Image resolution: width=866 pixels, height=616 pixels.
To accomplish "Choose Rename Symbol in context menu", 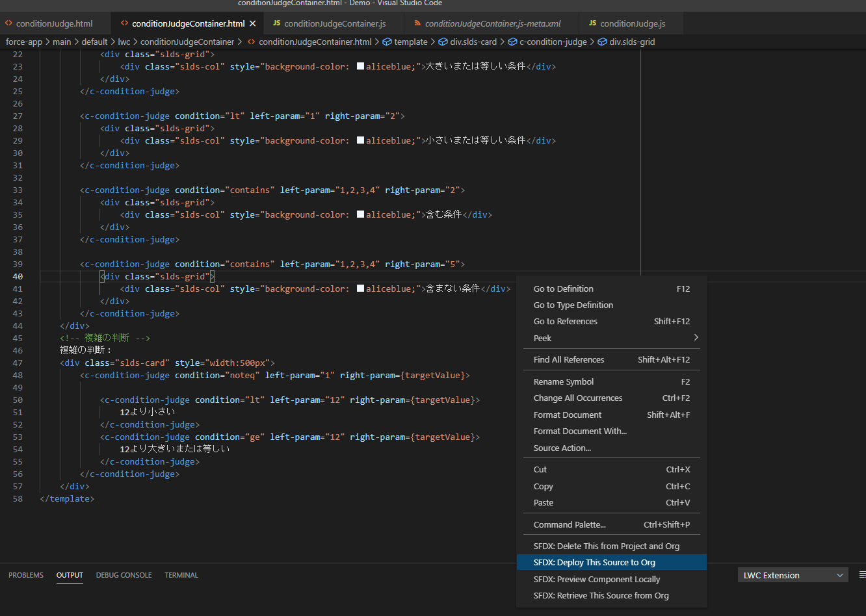I will pos(612,381).
